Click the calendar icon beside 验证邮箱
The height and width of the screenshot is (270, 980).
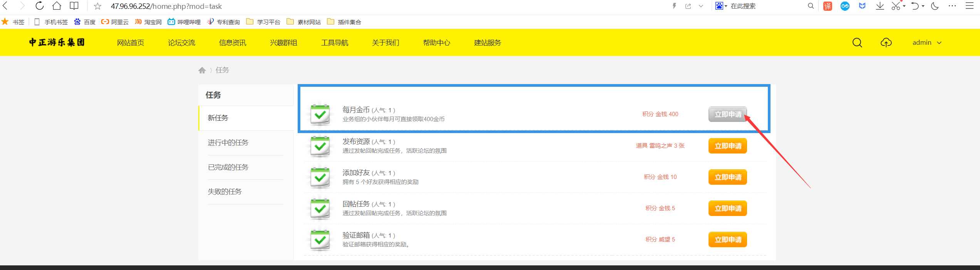pos(320,240)
